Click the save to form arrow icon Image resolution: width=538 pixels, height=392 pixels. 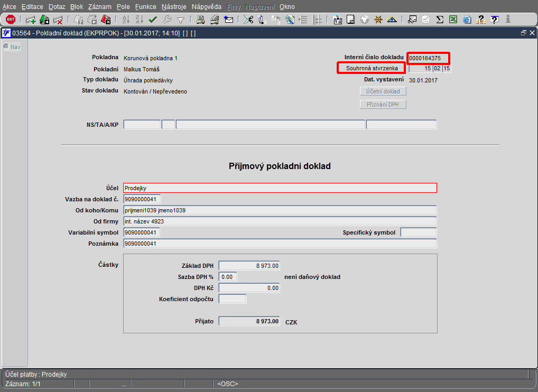tap(338, 20)
